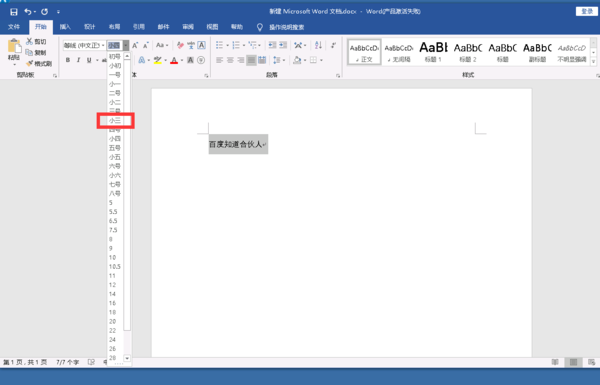Screen dimensions: 600x385
Task: Click the 标题 1 style thumbnail
Action: (x=433, y=52)
